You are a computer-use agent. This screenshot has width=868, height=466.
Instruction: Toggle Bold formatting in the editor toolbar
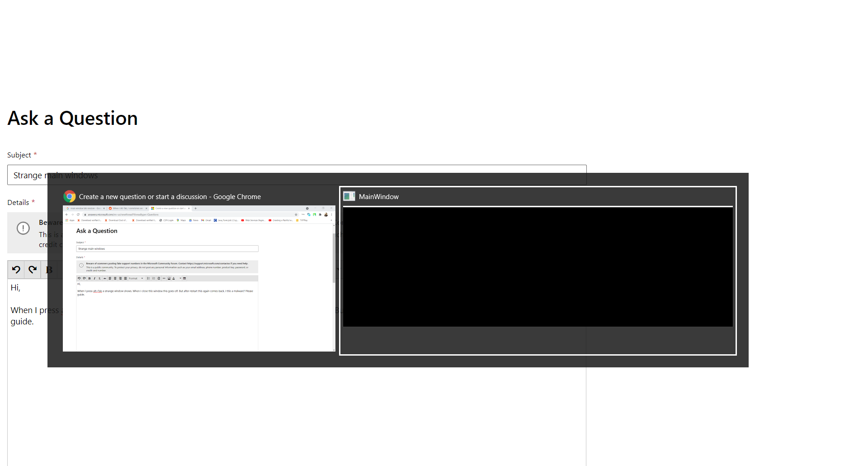click(49, 270)
